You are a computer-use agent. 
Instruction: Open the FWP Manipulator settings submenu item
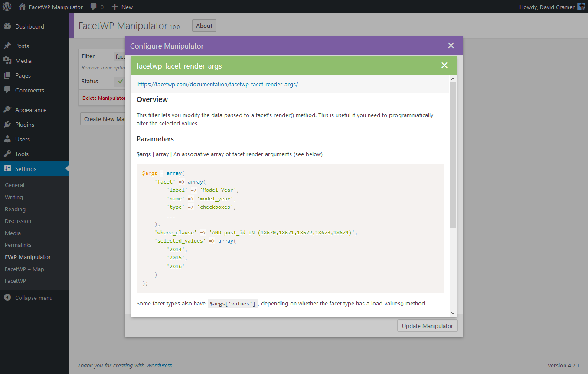tap(28, 257)
